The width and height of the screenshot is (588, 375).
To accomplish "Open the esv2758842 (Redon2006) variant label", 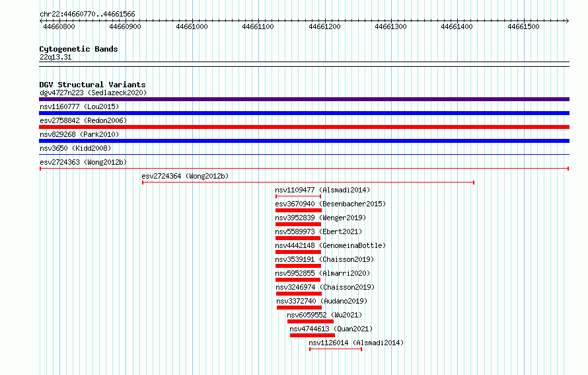I will (83, 120).
